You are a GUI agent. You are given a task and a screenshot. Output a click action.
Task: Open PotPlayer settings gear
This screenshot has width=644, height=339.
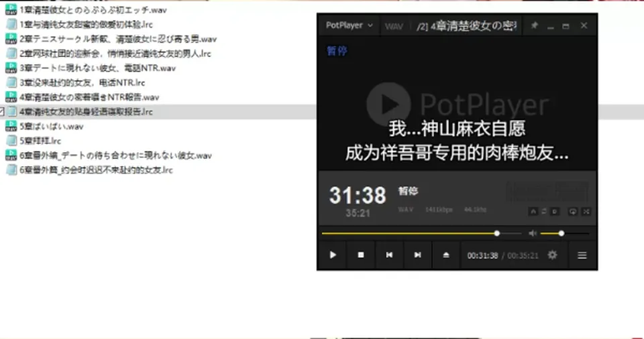[552, 255]
